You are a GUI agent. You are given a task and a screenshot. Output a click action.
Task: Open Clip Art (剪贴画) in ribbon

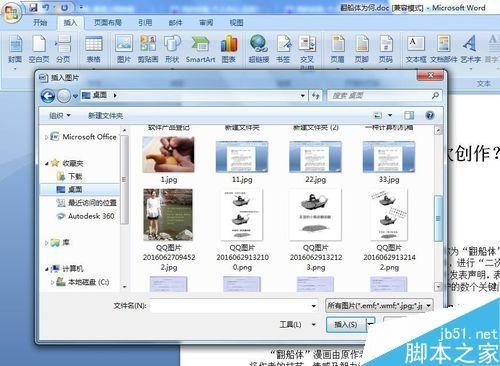point(148,49)
